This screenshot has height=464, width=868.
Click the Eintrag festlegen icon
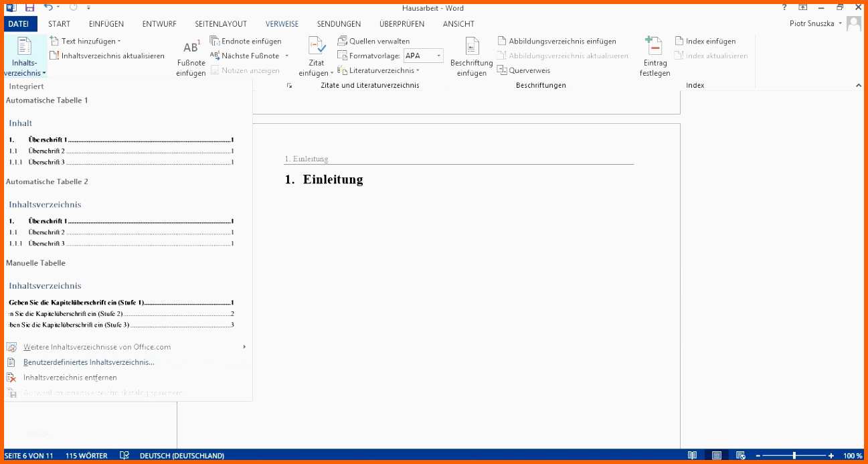[654, 47]
